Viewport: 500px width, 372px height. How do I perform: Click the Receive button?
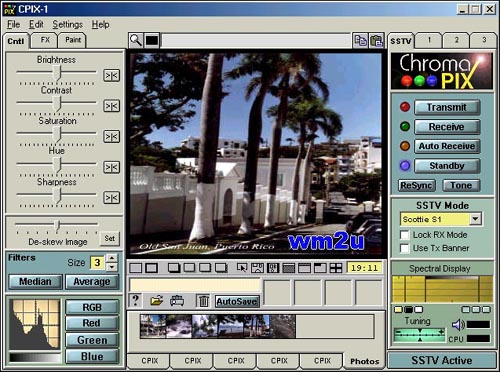(x=447, y=127)
